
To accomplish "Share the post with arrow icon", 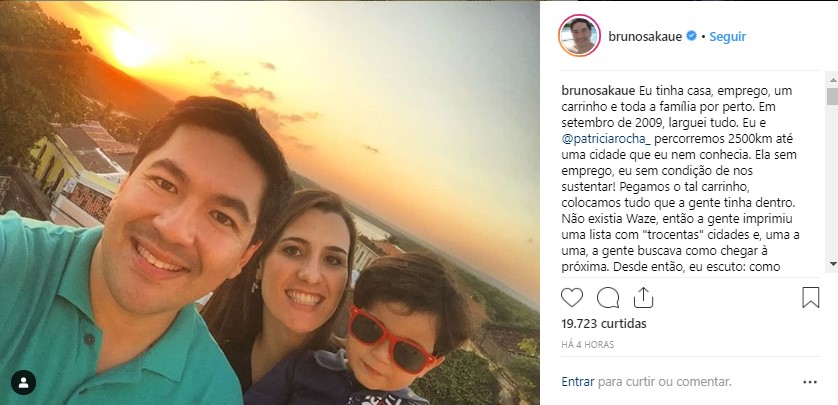I will [x=643, y=298].
